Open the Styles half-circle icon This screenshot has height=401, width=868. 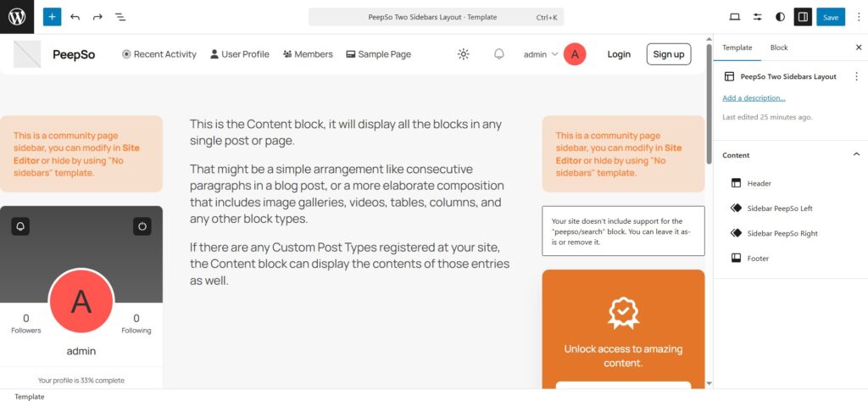pyautogui.click(x=780, y=17)
